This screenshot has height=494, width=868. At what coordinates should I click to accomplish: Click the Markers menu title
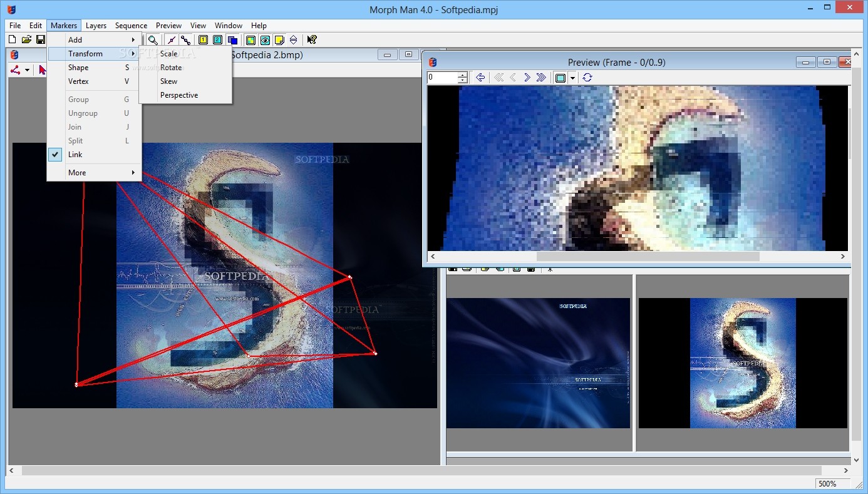point(64,26)
